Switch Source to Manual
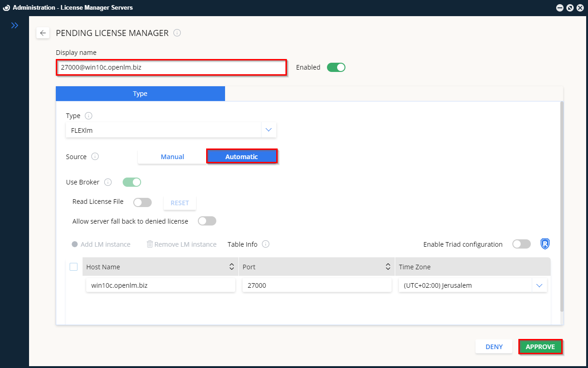Image resolution: width=588 pixels, height=368 pixels. [172, 157]
